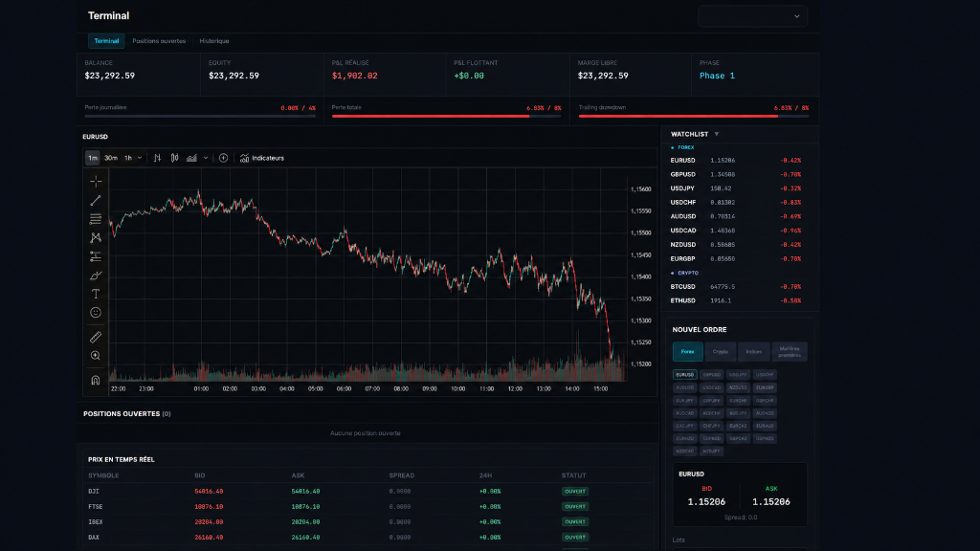Image resolution: width=980 pixels, height=551 pixels.
Task: Click the Phase 1 value
Action: (717, 76)
